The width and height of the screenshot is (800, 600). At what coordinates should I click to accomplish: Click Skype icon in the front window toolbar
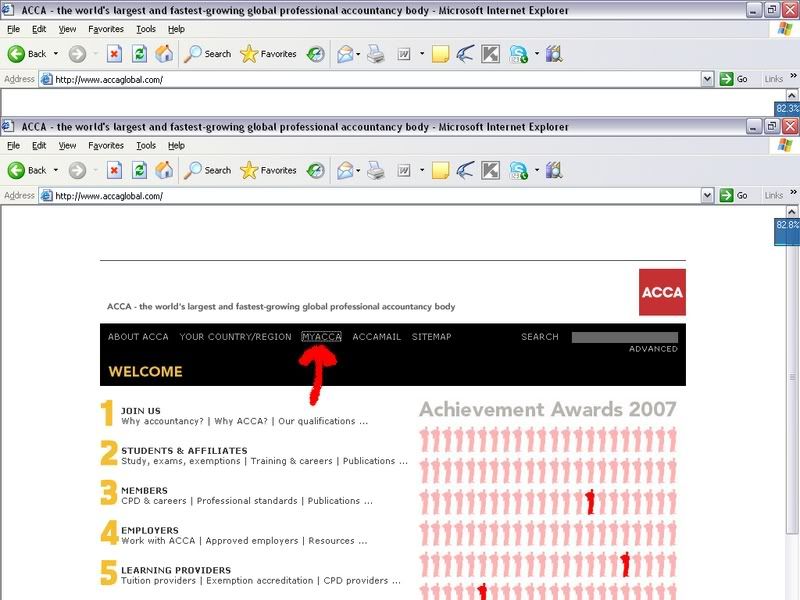point(519,170)
